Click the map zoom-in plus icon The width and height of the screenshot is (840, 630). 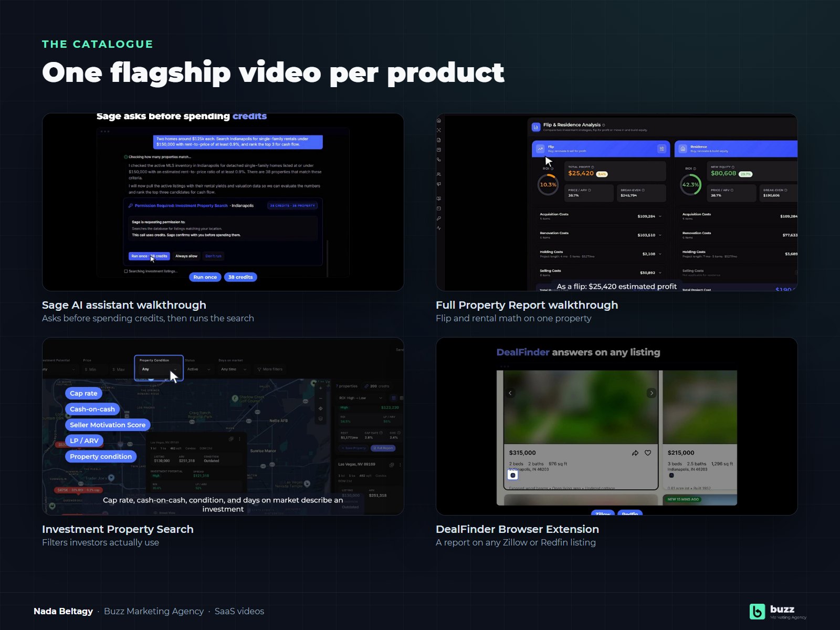[x=320, y=388]
